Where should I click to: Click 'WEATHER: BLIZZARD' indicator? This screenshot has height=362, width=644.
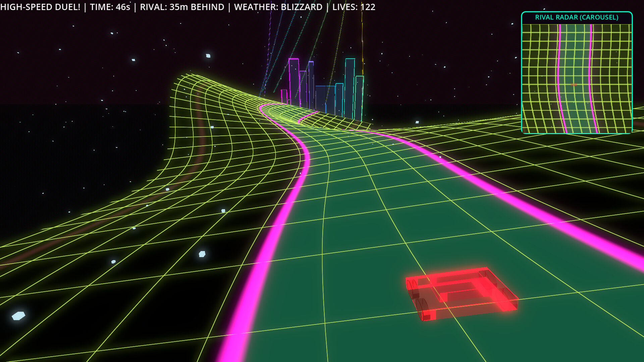(278, 7)
